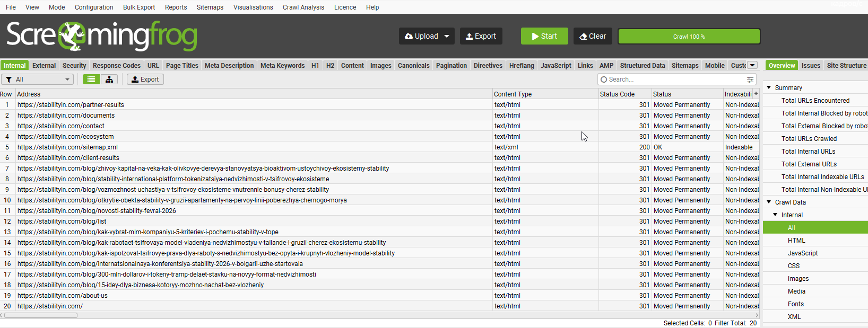This screenshot has width=868, height=328.
Task: Click the Clear crawl button
Action: [x=593, y=36]
